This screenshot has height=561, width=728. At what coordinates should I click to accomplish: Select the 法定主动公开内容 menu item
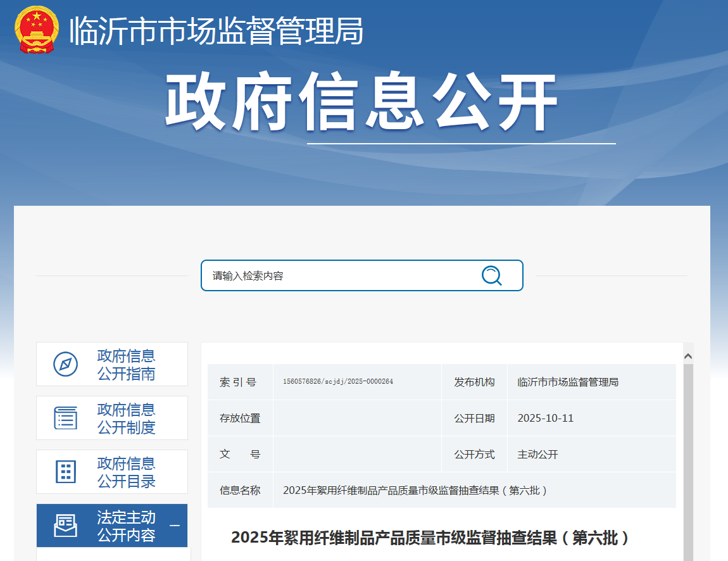(x=112, y=526)
